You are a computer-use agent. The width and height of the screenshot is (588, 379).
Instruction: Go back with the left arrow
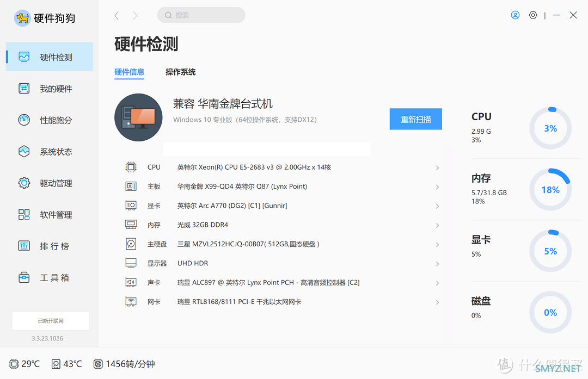[x=117, y=15]
